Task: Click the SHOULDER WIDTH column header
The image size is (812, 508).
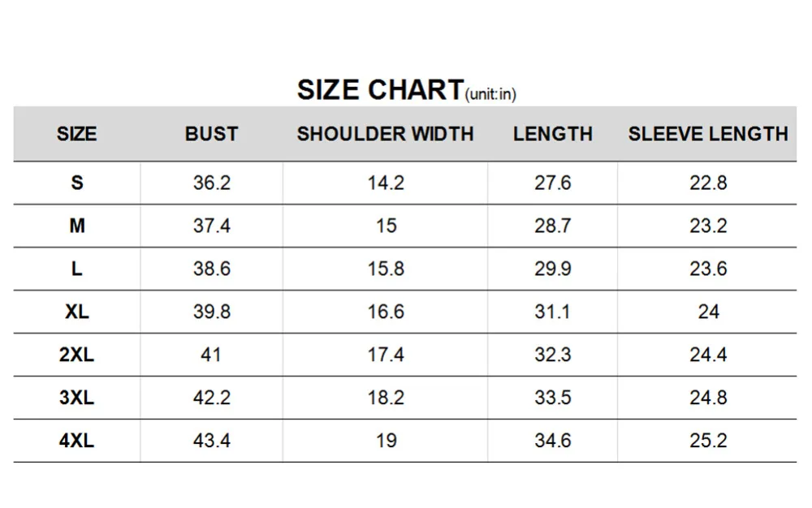Action: 385,134
